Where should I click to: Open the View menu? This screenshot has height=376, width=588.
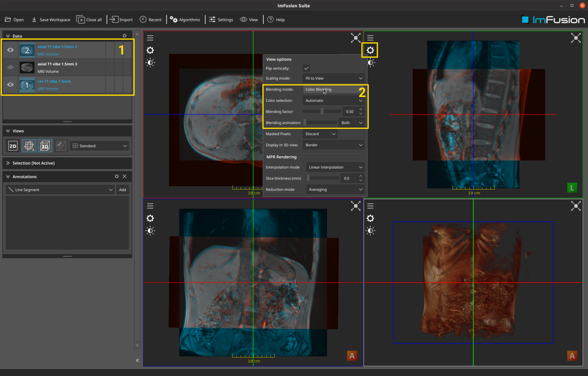point(249,20)
